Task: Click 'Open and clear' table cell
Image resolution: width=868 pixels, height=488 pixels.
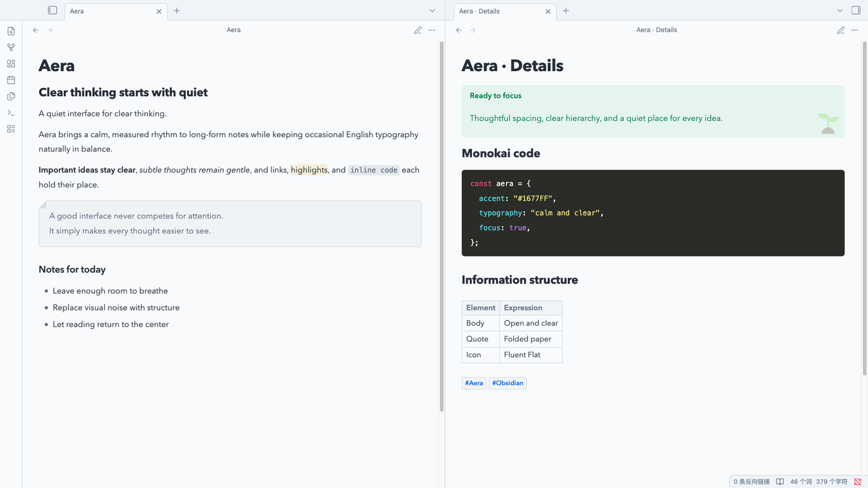Action: tap(531, 323)
